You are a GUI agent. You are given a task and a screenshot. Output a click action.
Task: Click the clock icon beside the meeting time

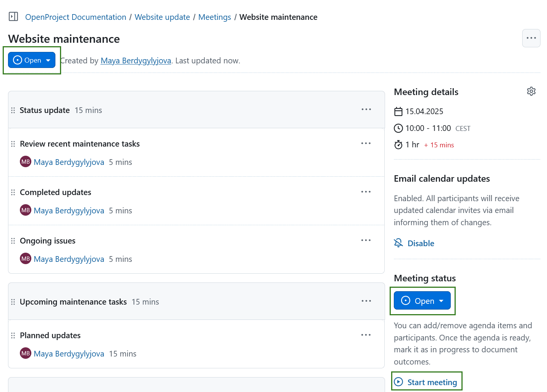[398, 128]
